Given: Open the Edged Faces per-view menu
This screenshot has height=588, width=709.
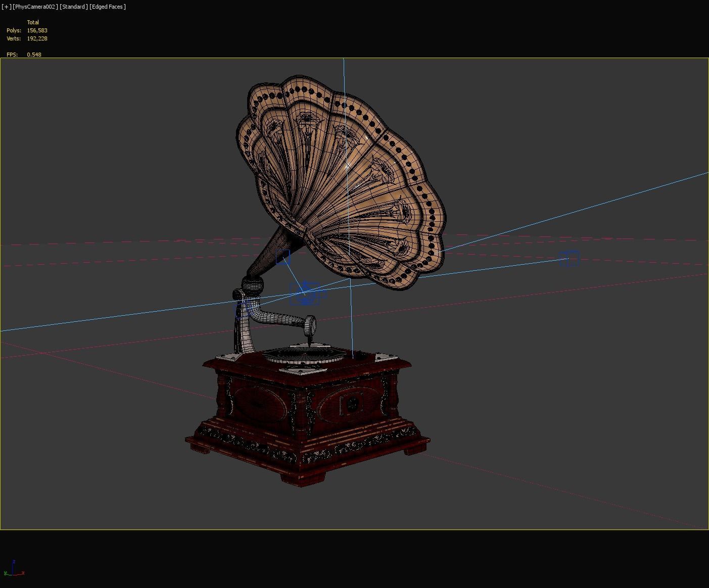Looking at the screenshot, I should (x=108, y=7).
